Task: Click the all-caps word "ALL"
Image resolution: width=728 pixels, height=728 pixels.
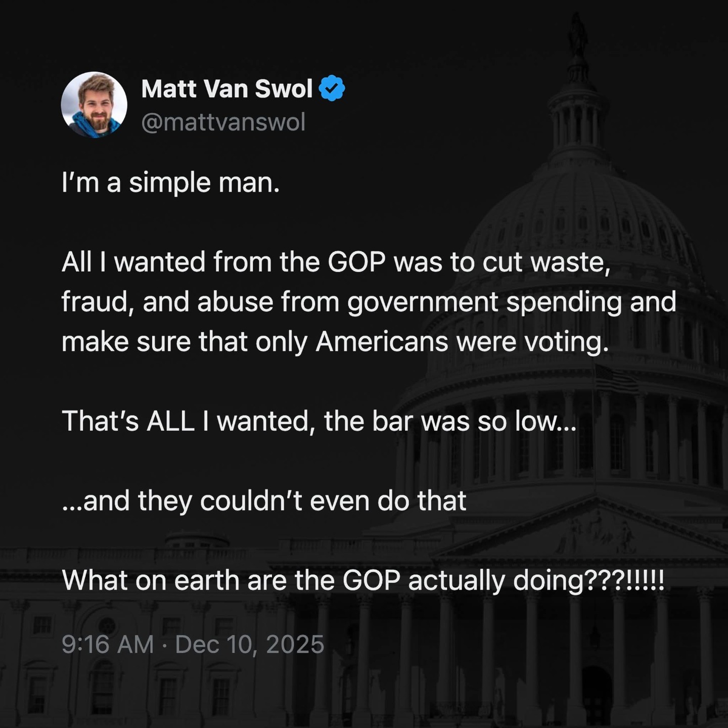Action: coord(170,421)
